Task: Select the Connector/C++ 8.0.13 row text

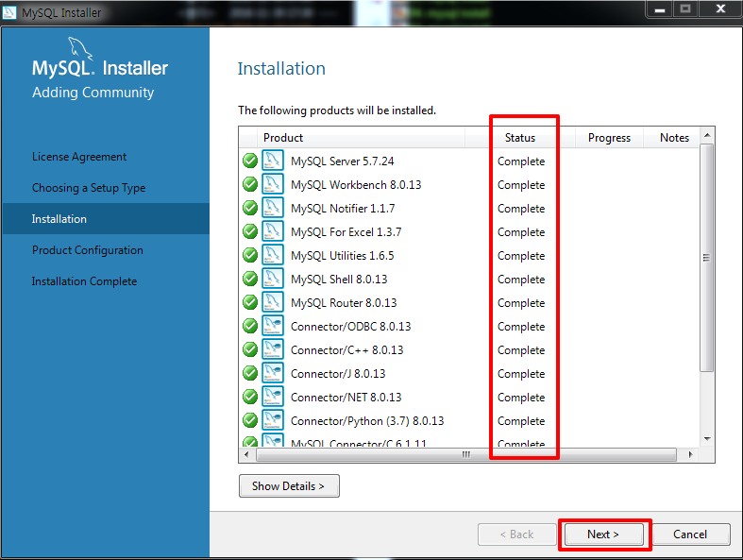Action: 346,350
